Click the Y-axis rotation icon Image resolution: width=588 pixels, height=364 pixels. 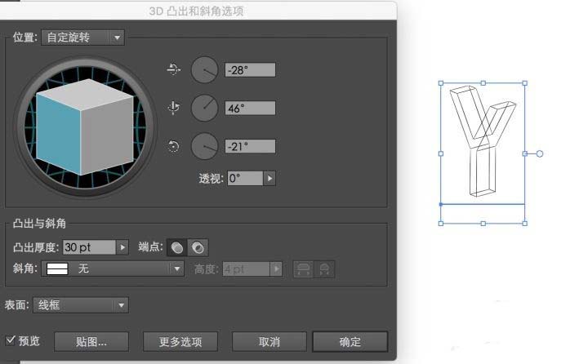click(173, 108)
